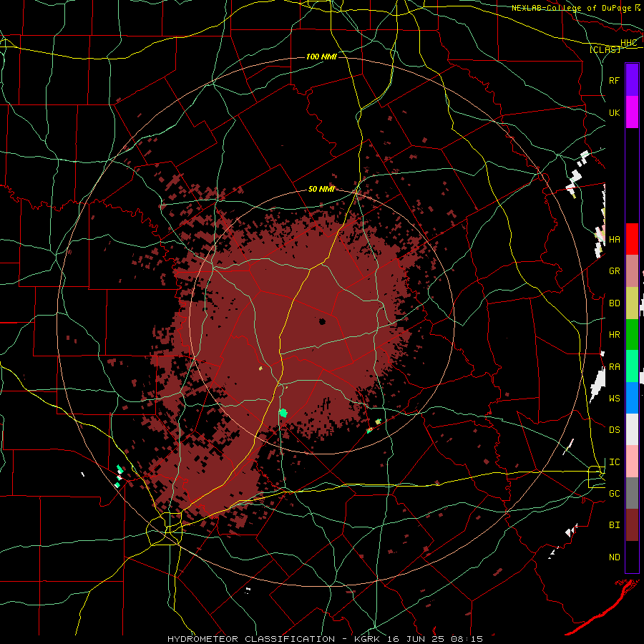The image size is (644, 644).
Task: Click the bright green rain echo blob
Action: 283,412
